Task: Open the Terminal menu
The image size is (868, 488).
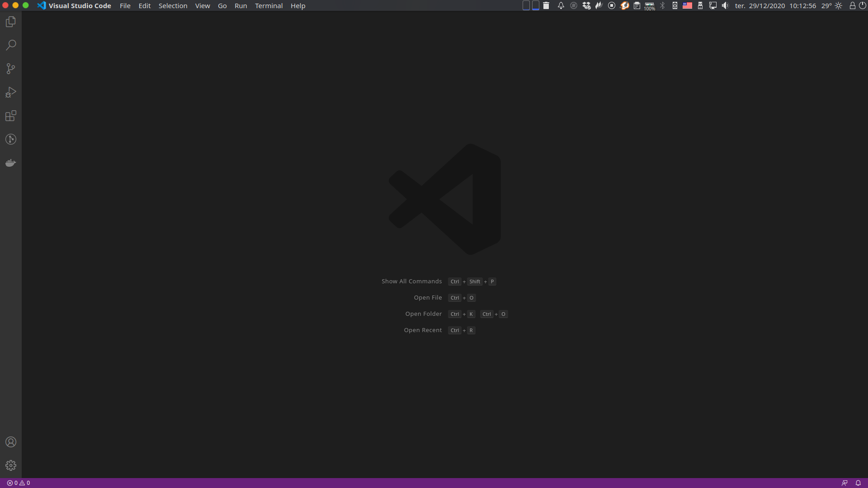Action: point(269,6)
